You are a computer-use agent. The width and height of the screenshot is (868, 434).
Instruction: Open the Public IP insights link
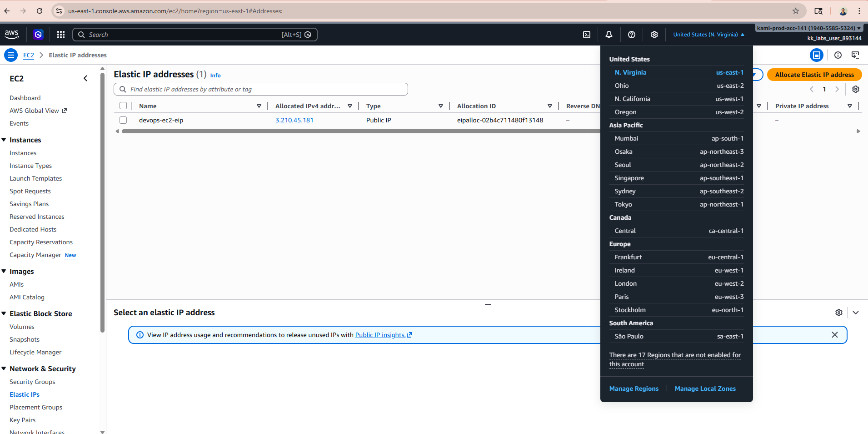pyautogui.click(x=384, y=335)
